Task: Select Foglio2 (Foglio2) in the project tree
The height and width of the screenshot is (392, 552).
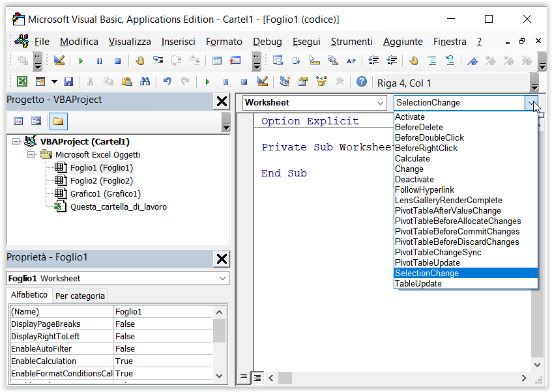Action: coord(102,181)
